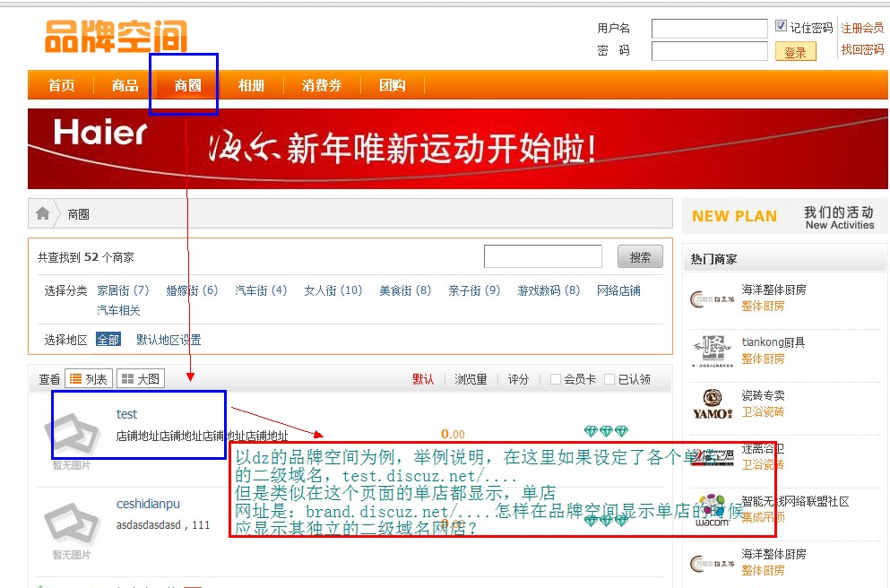The width and height of the screenshot is (890, 588).
Task: Open 默认地区设置 link
Action: coord(168,340)
